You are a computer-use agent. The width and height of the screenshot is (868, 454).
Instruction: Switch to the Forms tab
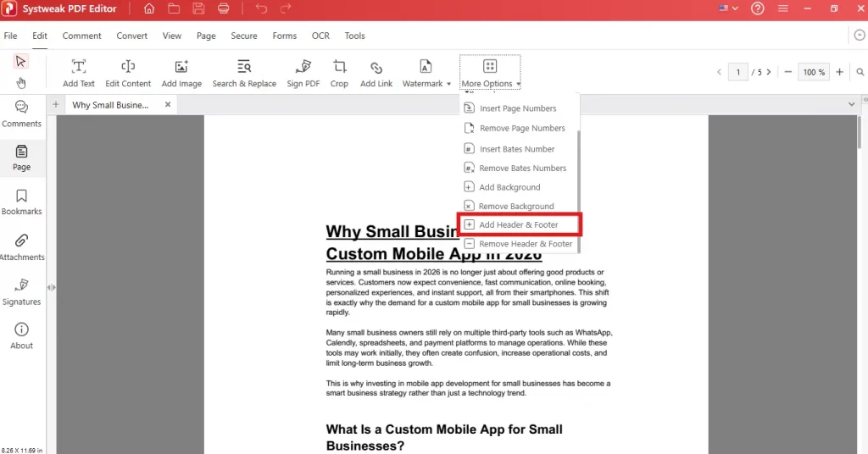coord(285,36)
